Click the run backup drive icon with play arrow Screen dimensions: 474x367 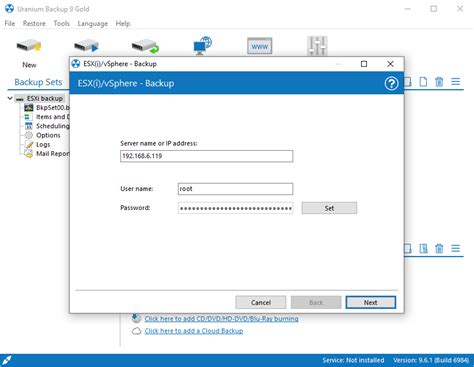point(86,46)
